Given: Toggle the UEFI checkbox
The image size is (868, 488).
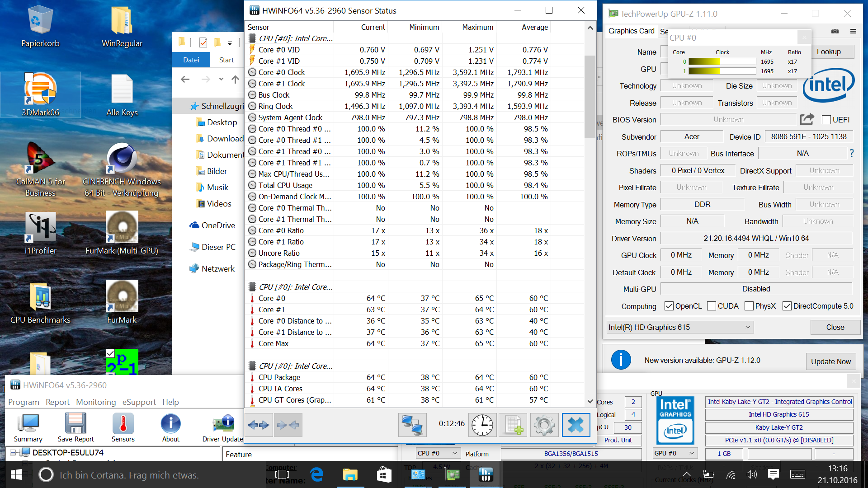Looking at the screenshot, I should click(x=826, y=120).
